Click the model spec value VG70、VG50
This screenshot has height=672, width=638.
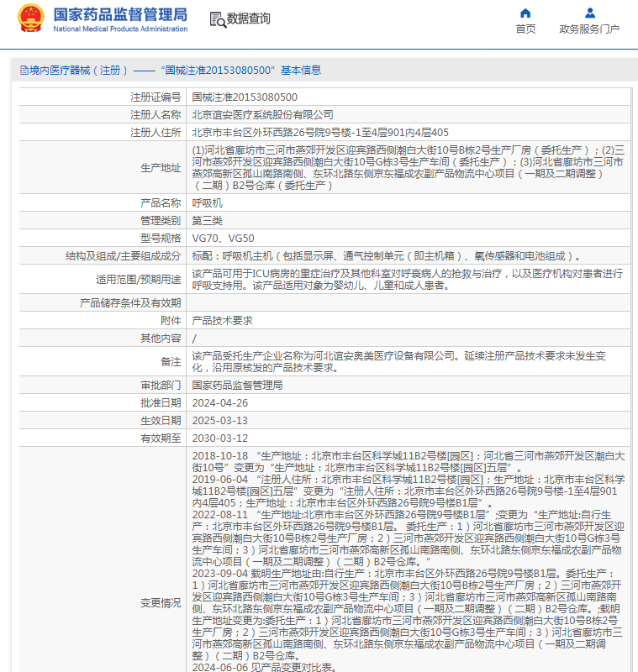223,239
